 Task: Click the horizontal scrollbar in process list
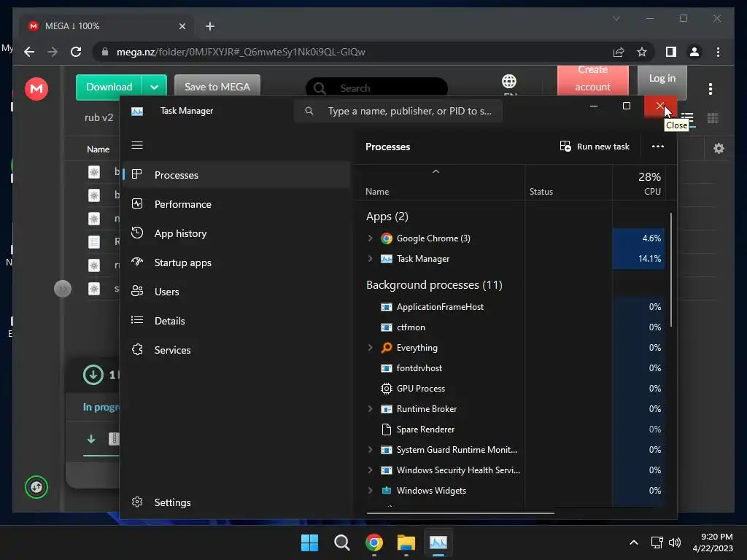coord(460,513)
